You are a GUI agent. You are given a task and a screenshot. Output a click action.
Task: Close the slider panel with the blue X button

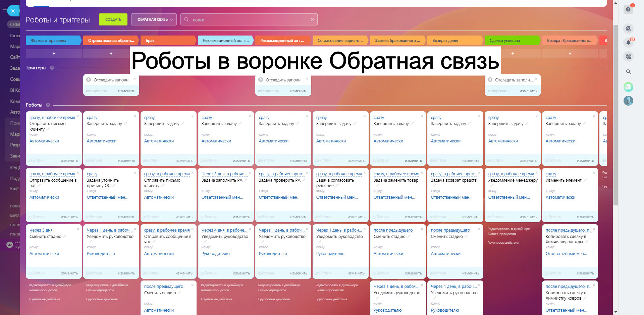(x=13, y=11)
